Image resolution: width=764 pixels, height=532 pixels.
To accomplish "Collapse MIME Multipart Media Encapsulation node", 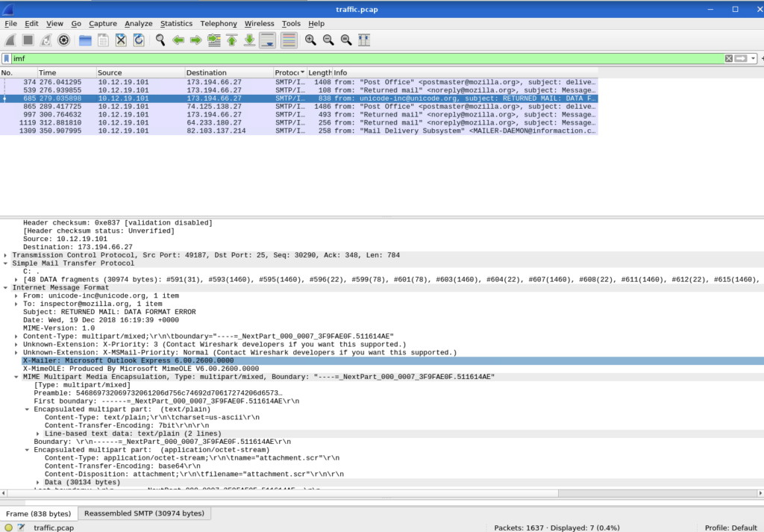I will point(16,377).
